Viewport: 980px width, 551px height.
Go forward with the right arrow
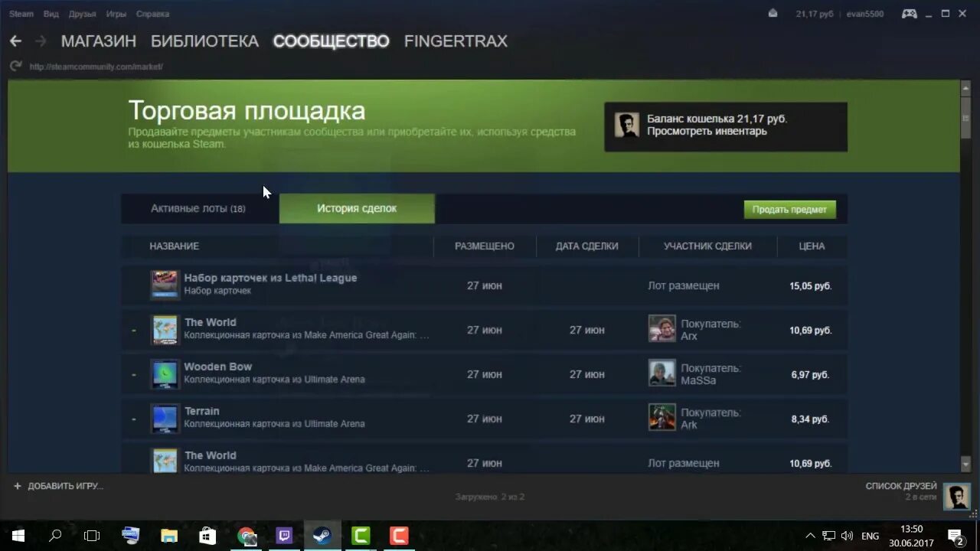click(x=41, y=41)
